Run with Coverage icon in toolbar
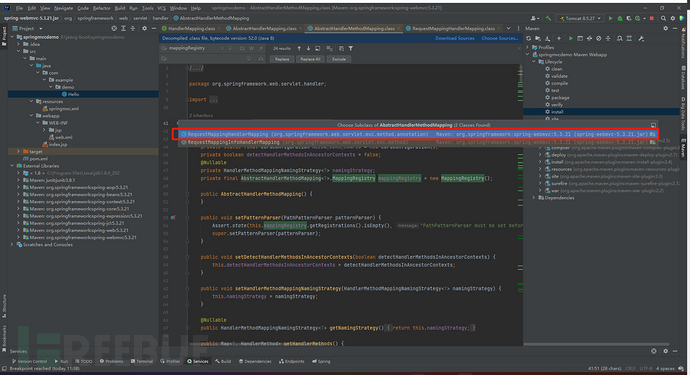 pyautogui.click(x=629, y=18)
